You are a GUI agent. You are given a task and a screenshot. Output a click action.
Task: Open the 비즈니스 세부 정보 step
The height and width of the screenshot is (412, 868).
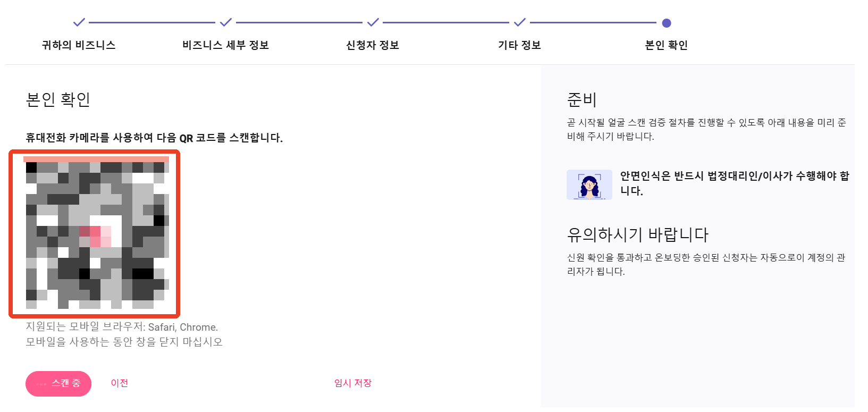click(226, 45)
